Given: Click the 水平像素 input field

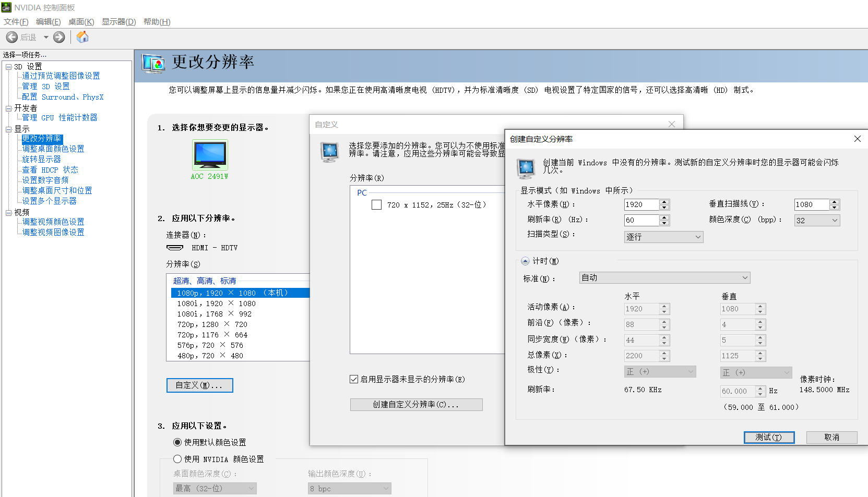Looking at the screenshot, I should pos(641,204).
